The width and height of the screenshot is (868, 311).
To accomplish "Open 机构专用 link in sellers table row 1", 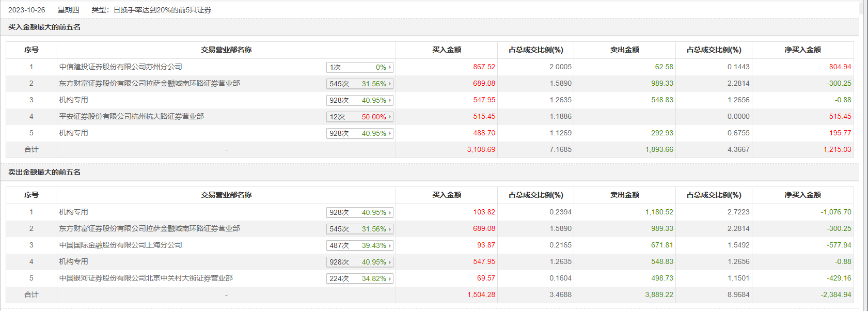I will (x=73, y=212).
